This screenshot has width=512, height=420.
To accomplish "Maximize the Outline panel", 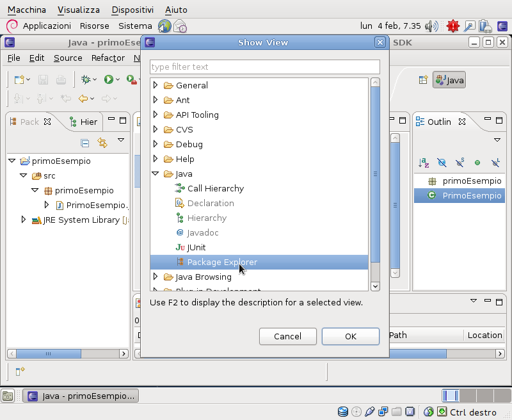I will tap(499, 120).
